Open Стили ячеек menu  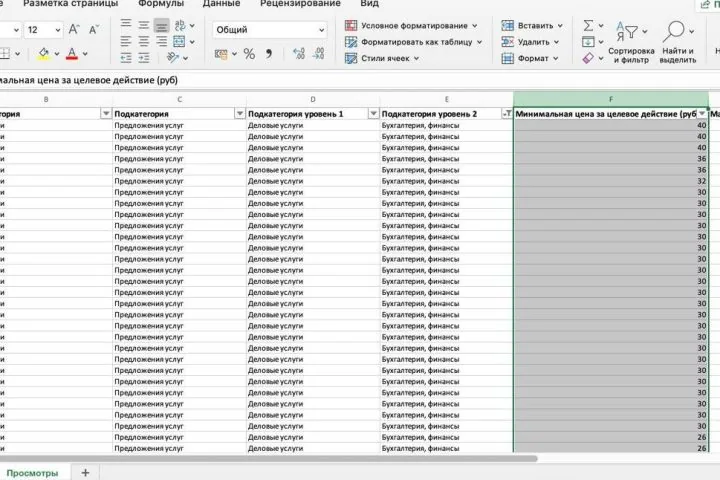click(x=382, y=58)
